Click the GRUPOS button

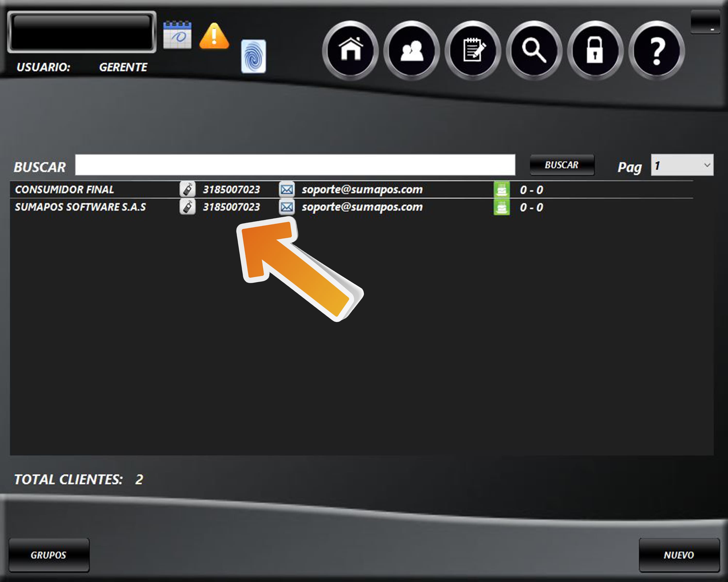(x=49, y=555)
